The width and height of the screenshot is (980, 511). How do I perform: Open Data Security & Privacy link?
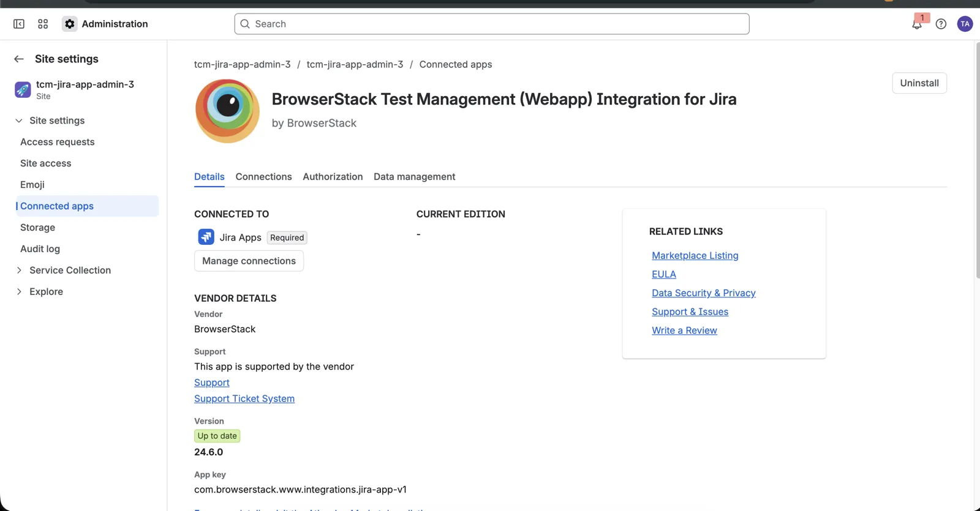pyautogui.click(x=704, y=293)
